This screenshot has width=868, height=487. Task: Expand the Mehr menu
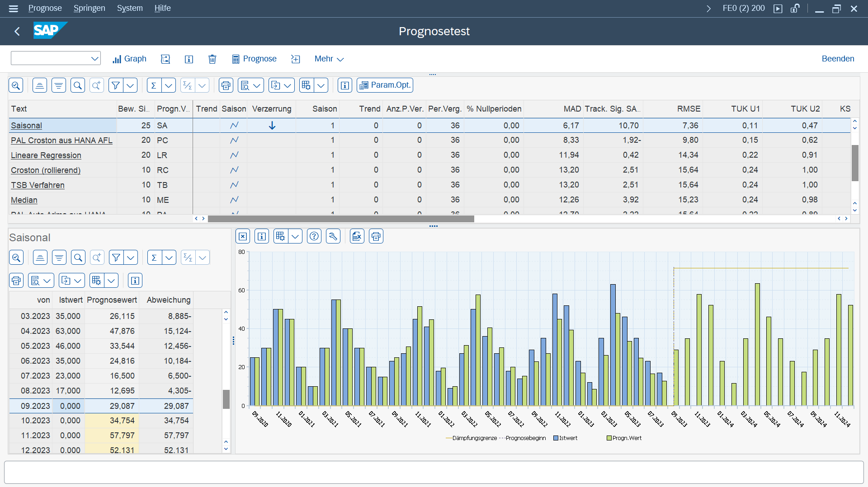(329, 59)
